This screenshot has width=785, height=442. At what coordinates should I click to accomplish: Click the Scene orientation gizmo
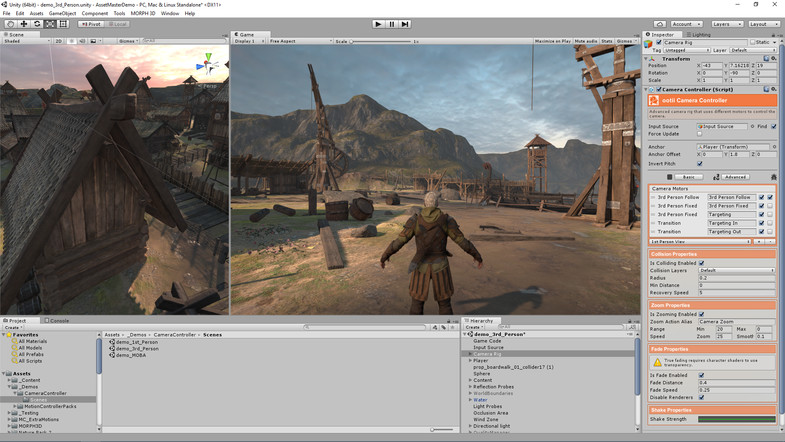click(208, 64)
